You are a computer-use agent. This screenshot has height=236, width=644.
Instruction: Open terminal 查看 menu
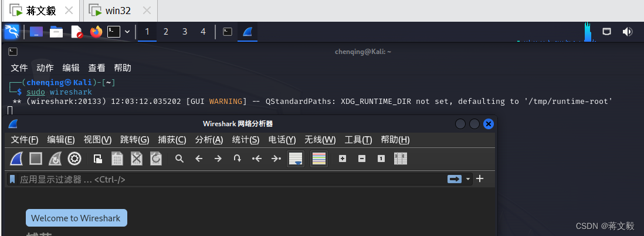[97, 68]
